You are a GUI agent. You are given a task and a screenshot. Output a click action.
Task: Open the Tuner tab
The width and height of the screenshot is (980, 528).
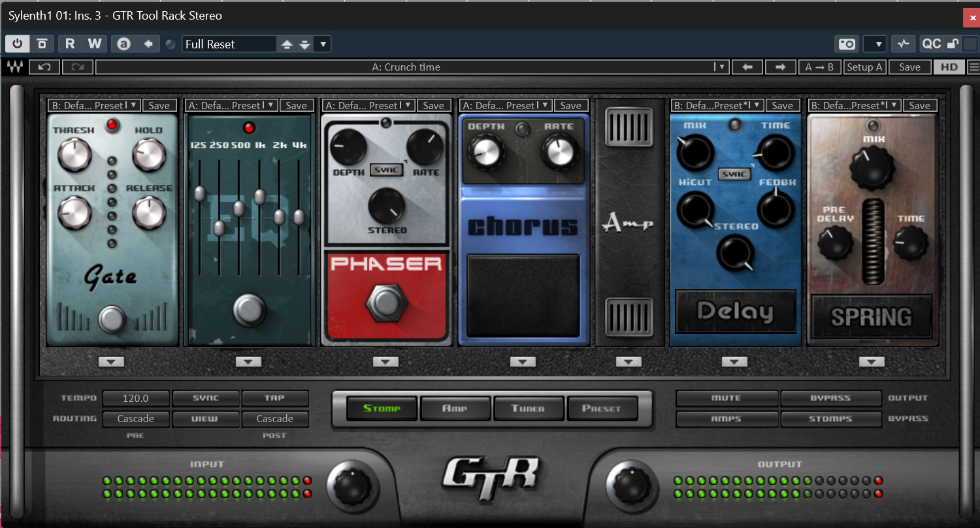click(x=528, y=408)
